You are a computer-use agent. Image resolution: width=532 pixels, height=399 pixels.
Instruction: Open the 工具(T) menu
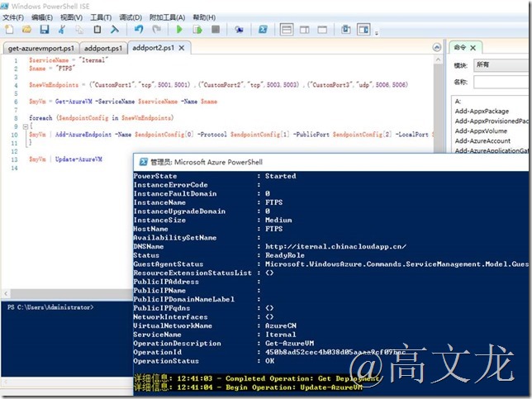[x=101, y=17]
